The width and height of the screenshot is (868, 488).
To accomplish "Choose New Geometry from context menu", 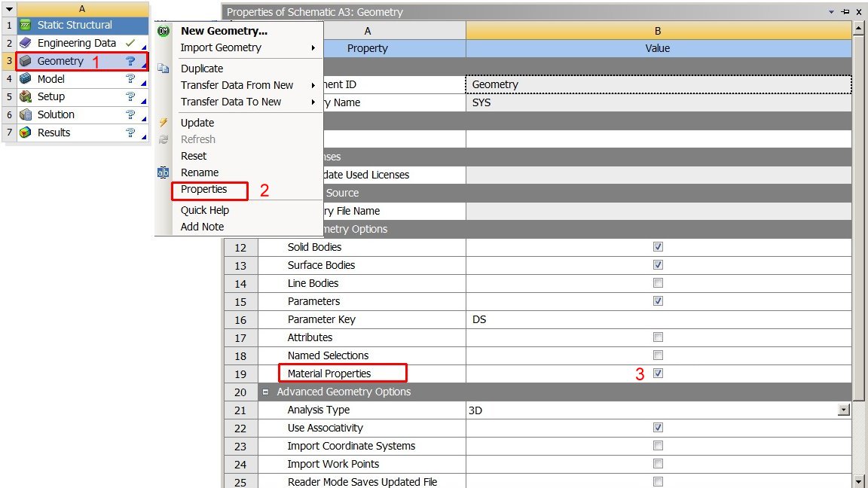I will tap(224, 31).
